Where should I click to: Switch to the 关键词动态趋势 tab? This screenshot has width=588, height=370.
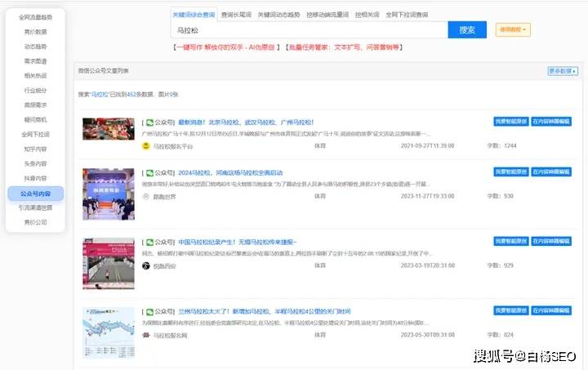point(278,15)
